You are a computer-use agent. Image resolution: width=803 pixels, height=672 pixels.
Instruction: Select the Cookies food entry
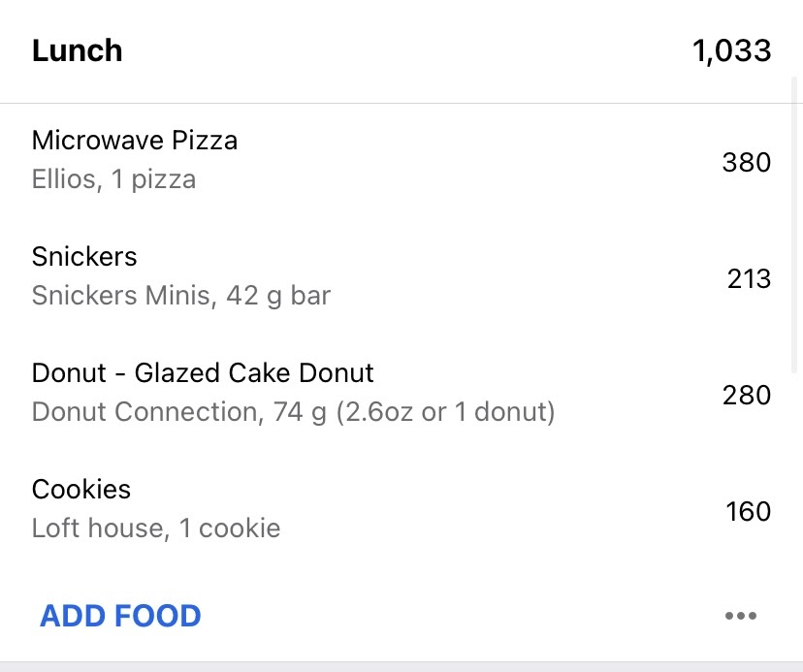pos(401,509)
